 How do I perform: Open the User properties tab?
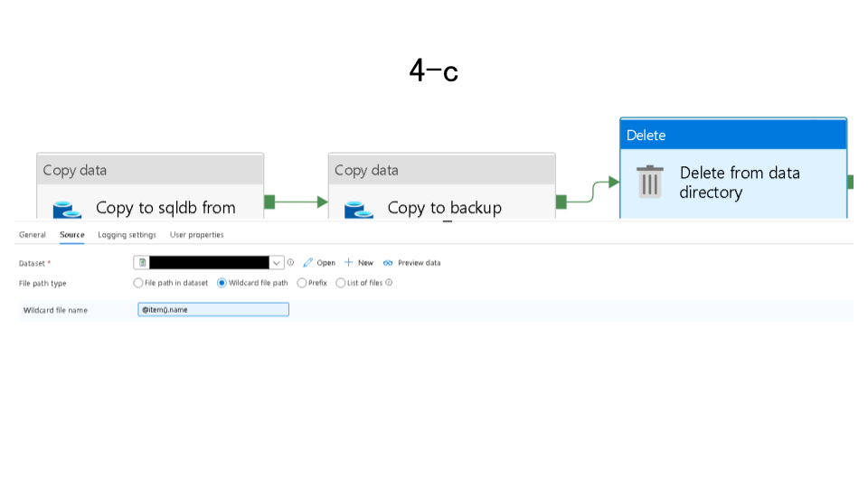pos(196,235)
